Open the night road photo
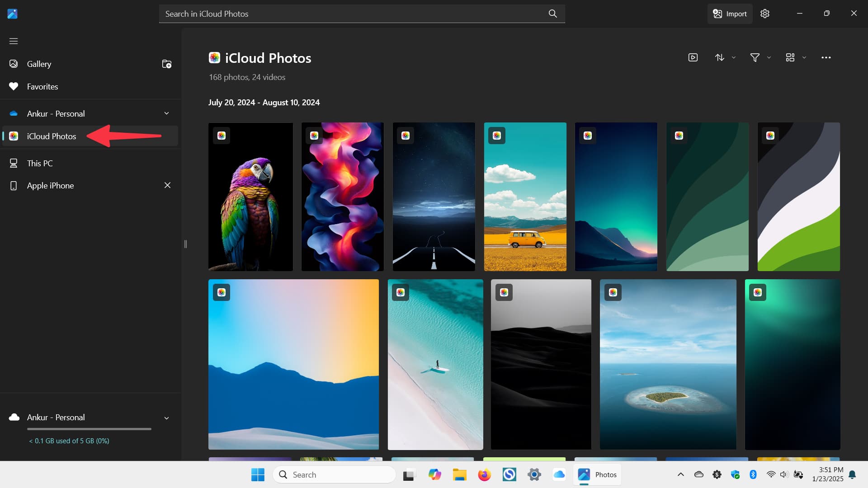This screenshot has width=868, height=488. pos(434,197)
